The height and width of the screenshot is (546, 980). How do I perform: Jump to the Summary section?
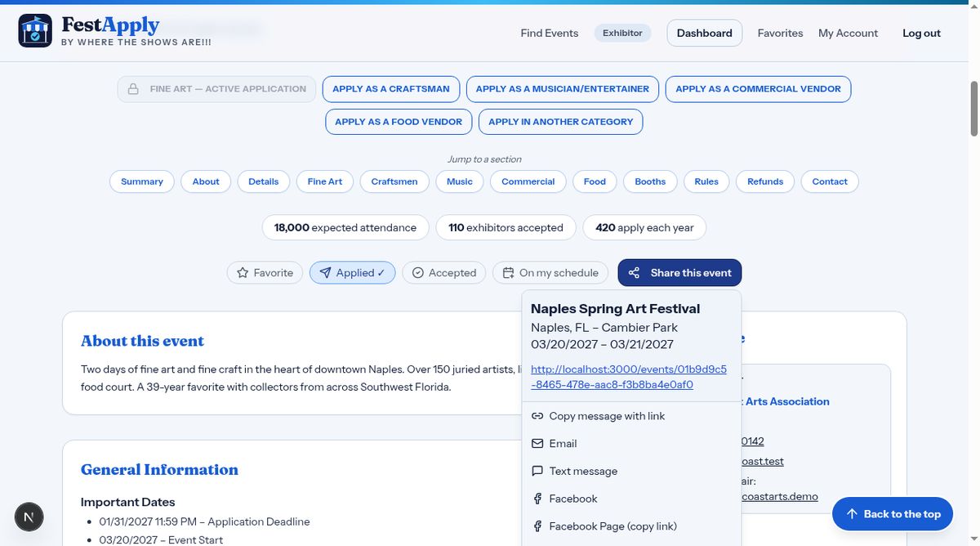(142, 181)
